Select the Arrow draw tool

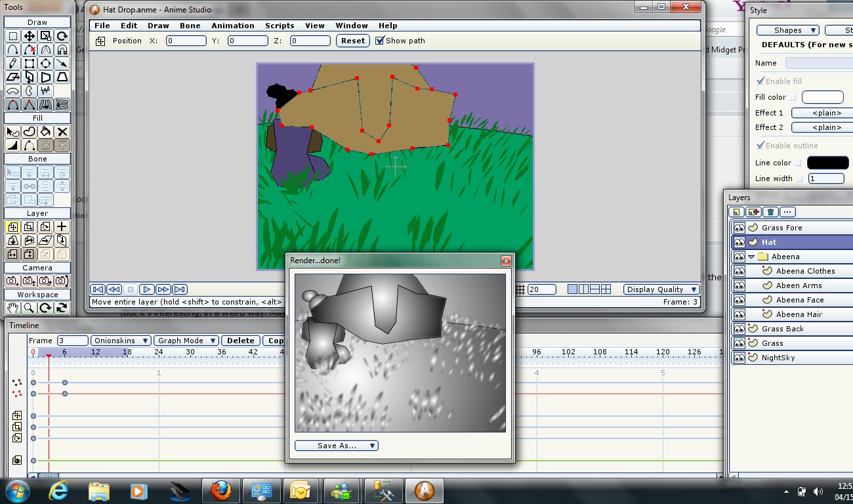pyautogui.click(x=62, y=64)
